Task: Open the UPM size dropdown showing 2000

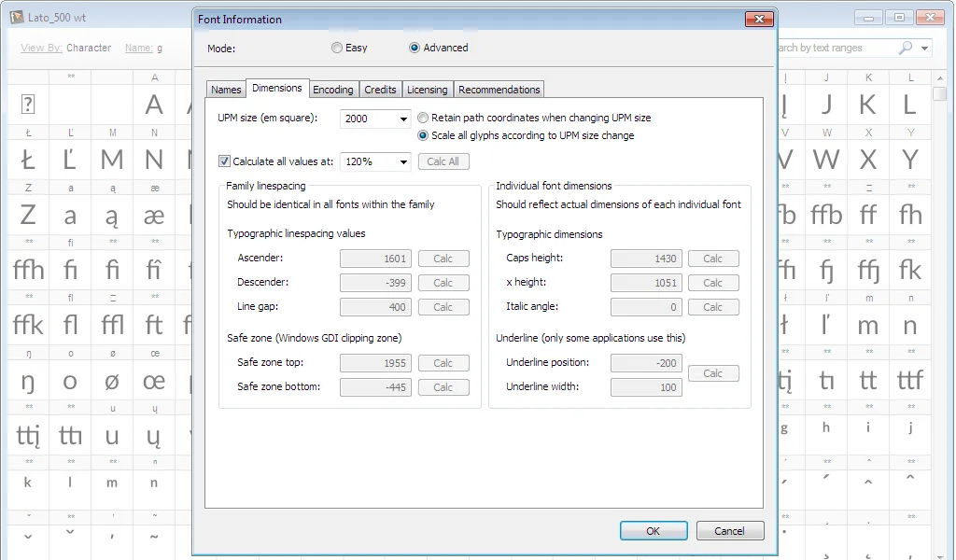Action: [x=404, y=119]
